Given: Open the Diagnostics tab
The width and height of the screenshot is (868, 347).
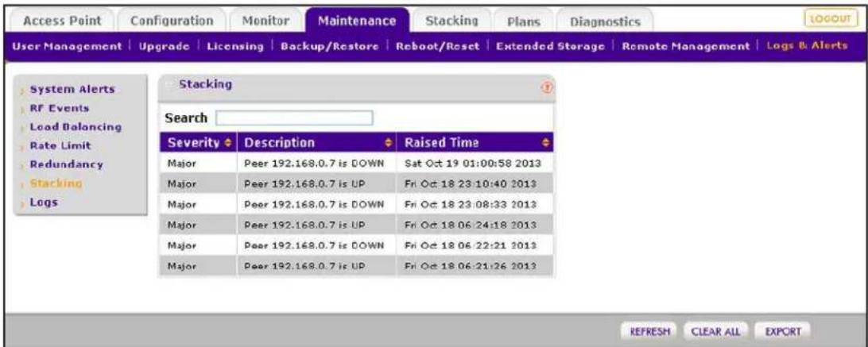Looking at the screenshot, I should coord(604,21).
